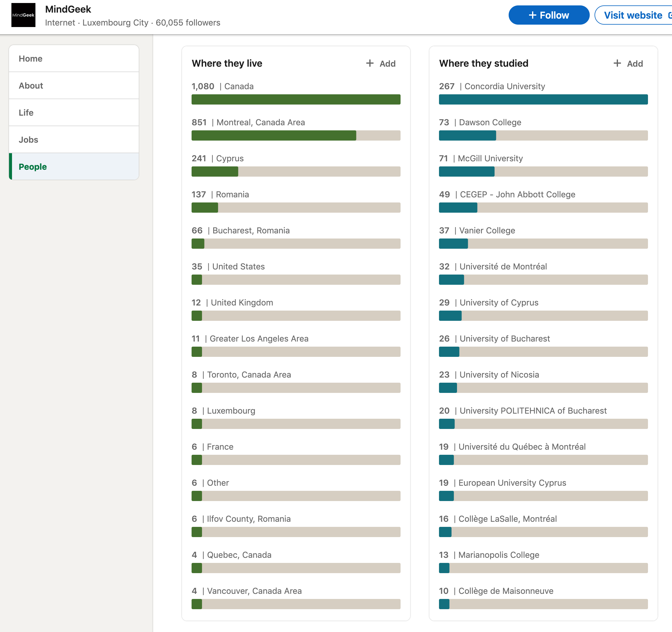
Task: Add a school in Where they studied
Action: pyautogui.click(x=628, y=64)
